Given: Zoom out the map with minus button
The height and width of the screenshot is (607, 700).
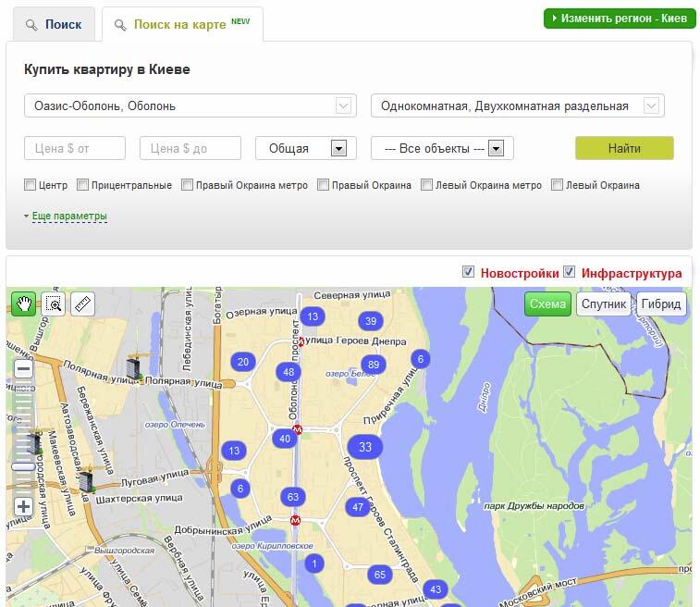Looking at the screenshot, I should coord(23,368).
